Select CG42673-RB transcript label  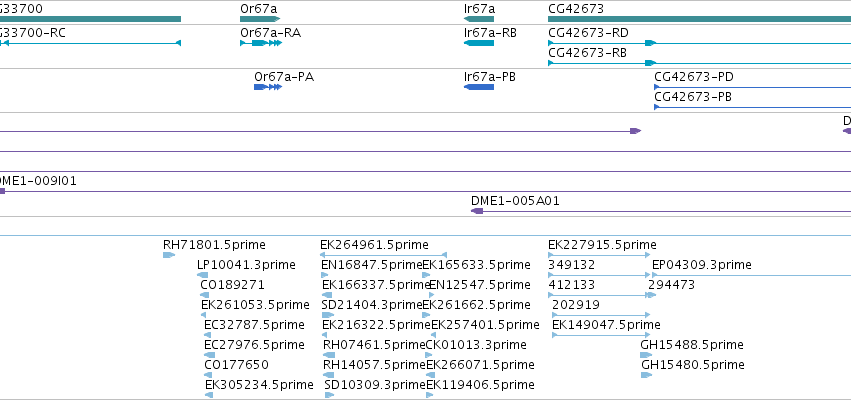(587, 53)
